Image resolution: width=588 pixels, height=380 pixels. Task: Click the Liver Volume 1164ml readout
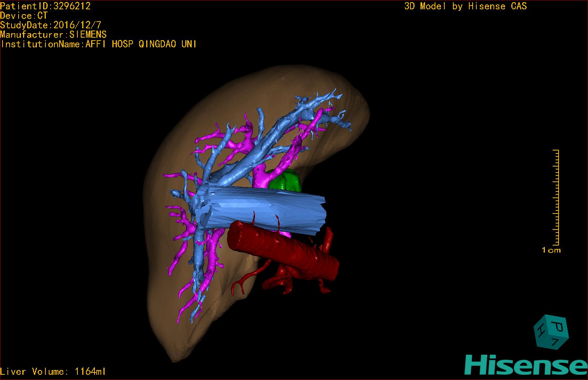[x=53, y=371]
